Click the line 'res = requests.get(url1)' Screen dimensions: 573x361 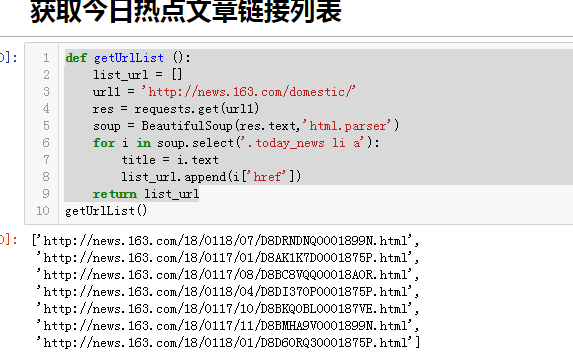click(176, 109)
